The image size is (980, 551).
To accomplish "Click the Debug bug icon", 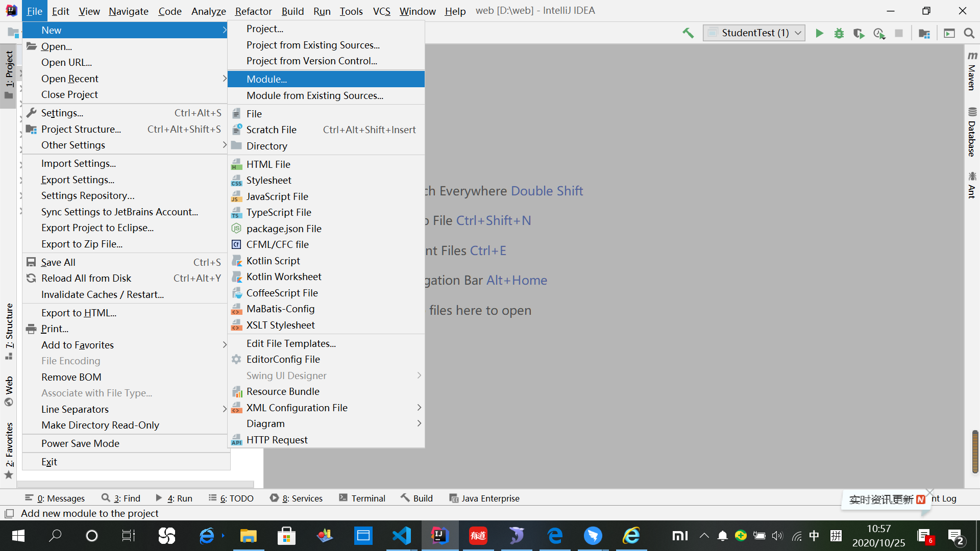I will (x=839, y=33).
